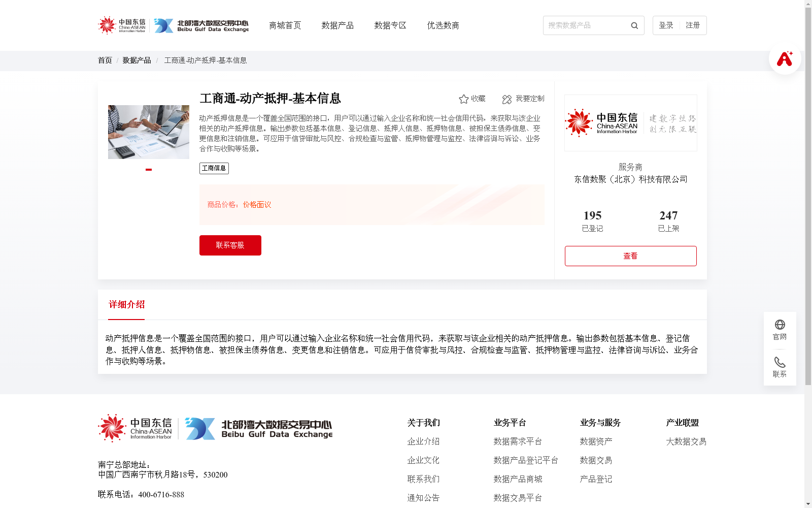Image resolution: width=812 pixels, height=508 pixels.
Task: Click the search magnifier icon
Action: [x=634, y=25]
